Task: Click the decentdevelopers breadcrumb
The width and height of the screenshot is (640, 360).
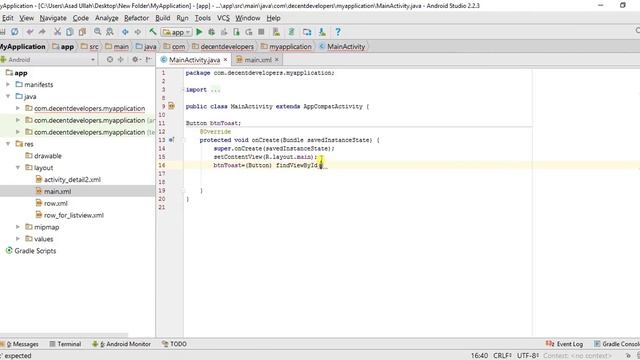Action: pos(223,47)
